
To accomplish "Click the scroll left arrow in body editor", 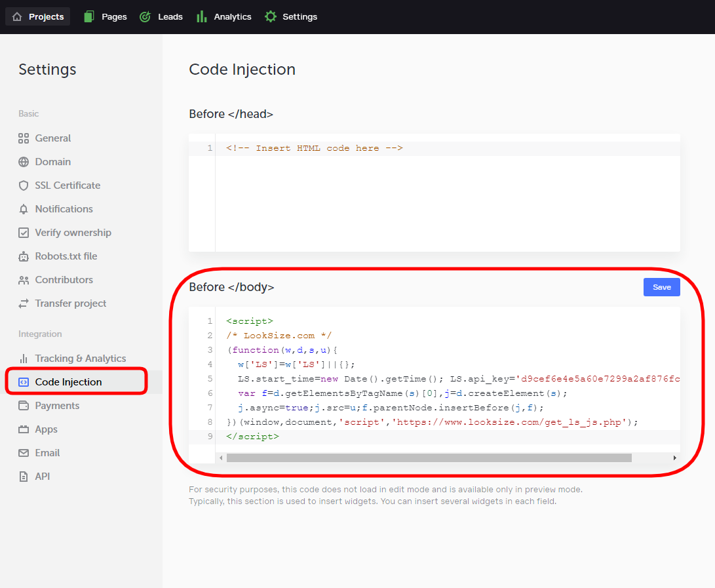I will pos(221,458).
